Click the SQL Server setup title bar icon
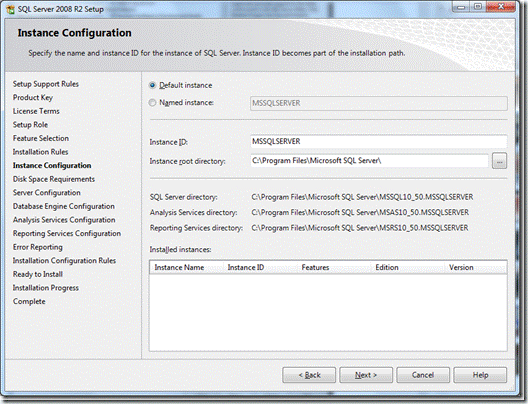Viewport: 528px width, 404px height. pyautogui.click(x=11, y=9)
